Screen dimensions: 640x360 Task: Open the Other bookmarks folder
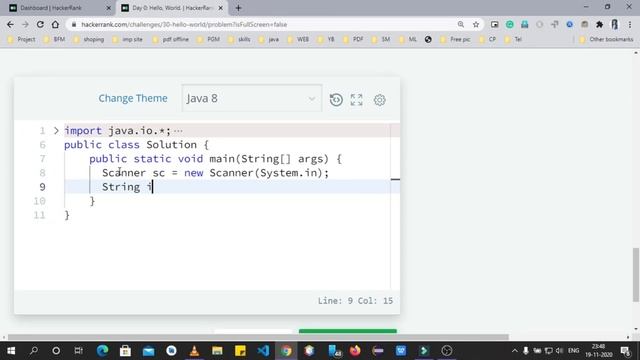click(607, 39)
